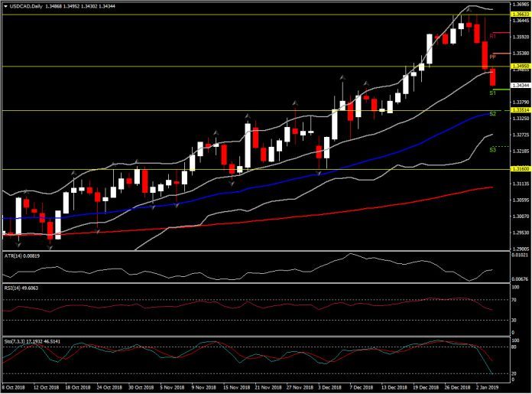532x394 pixels.
Task: Click the S3 support level label
Action: pos(493,149)
